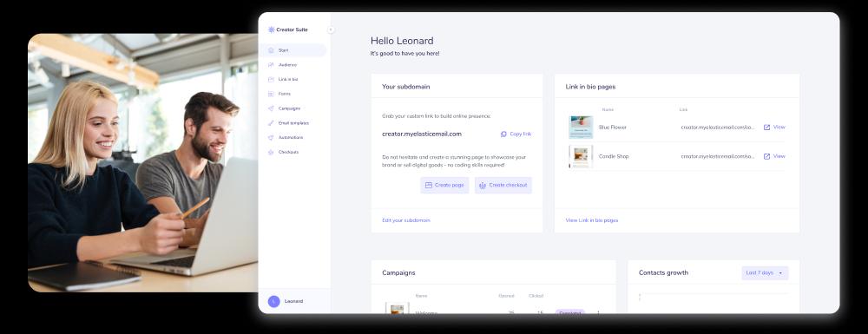Click the Audience icon in sidebar
This screenshot has height=334, width=868.
271,65
